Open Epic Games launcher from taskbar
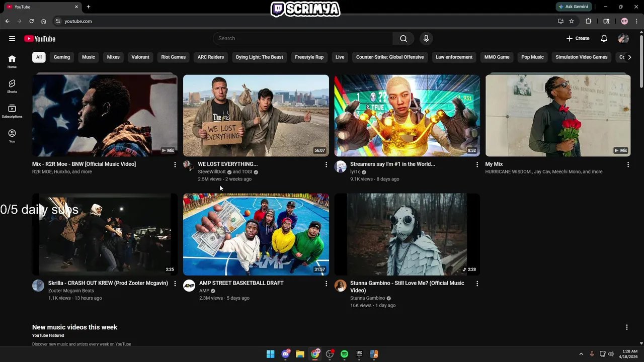 (x=359, y=354)
